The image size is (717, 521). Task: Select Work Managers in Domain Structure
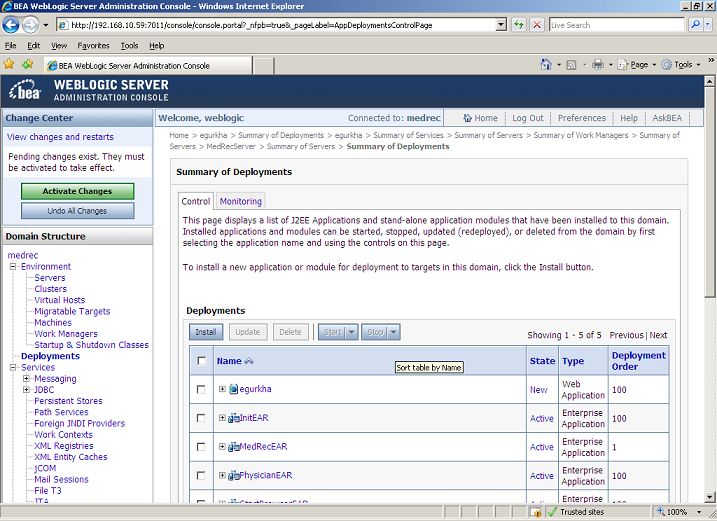click(x=66, y=334)
